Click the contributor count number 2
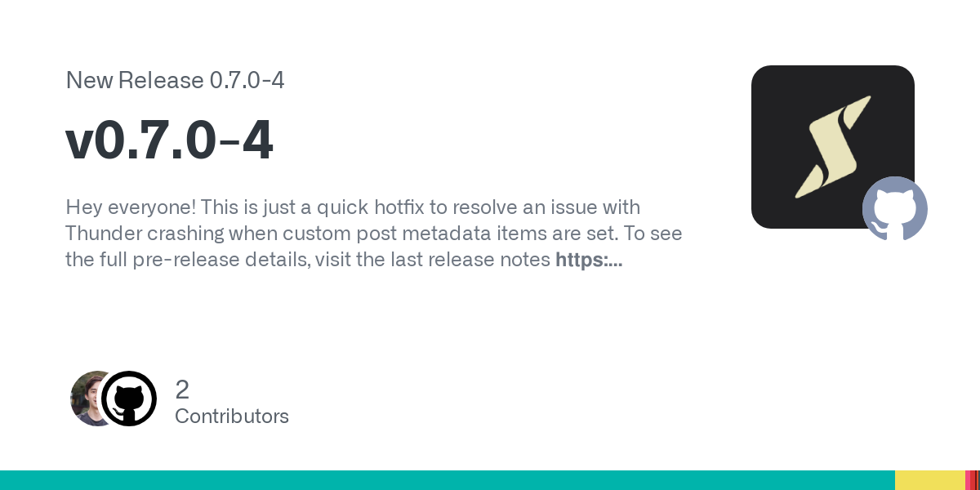The image size is (980, 490). [182, 390]
